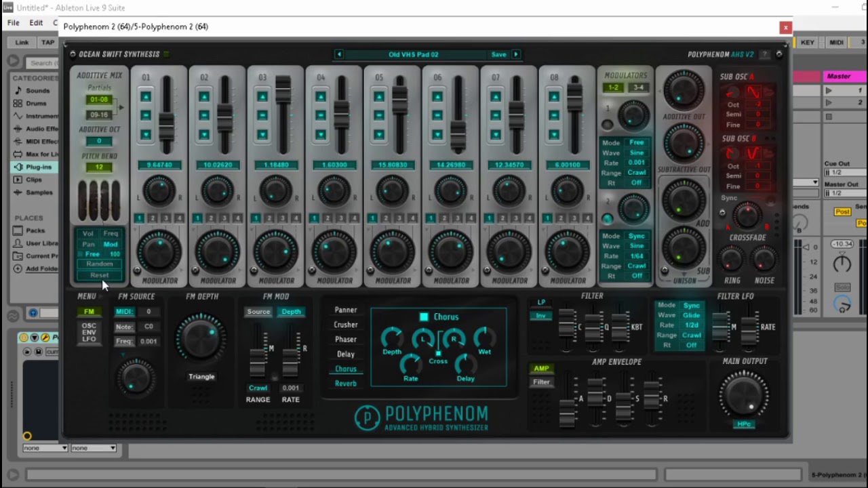Change Modulator 1 Mode value Free
Image resolution: width=868 pixels, height=488 pixels.
(637, 143)
